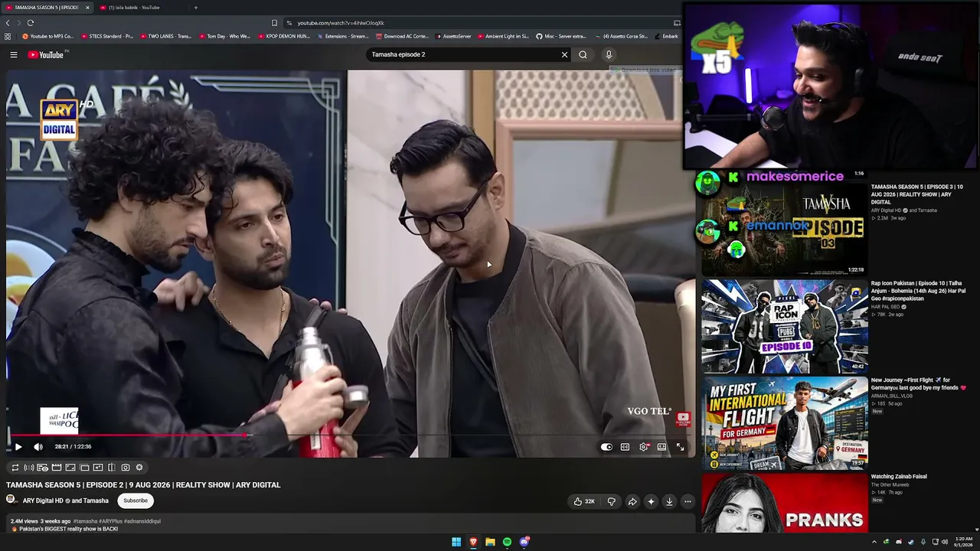Open the 'Watching Zainab Faisal' video title
The height and width of the screenshot is (551, 980).
[899, 477]
